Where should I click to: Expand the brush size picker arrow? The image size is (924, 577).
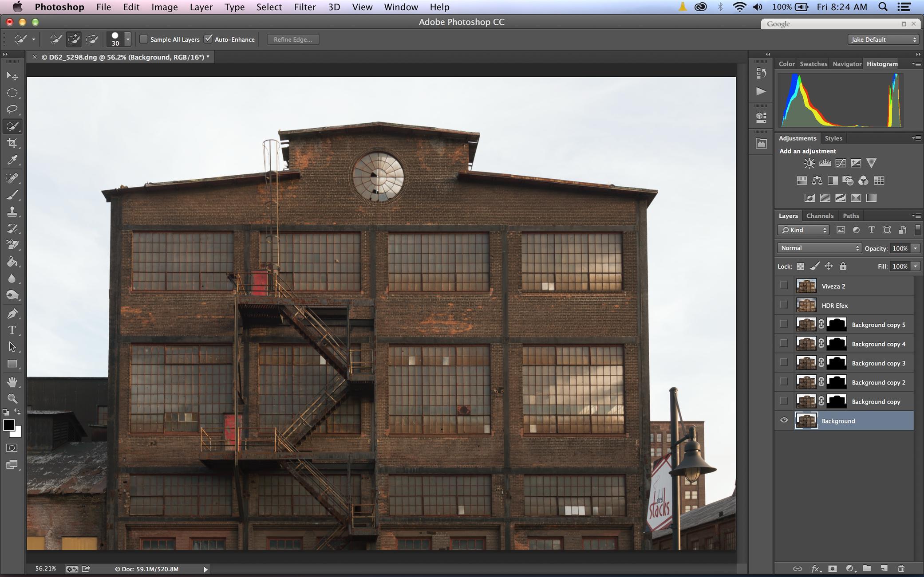[x=128, y=39]
